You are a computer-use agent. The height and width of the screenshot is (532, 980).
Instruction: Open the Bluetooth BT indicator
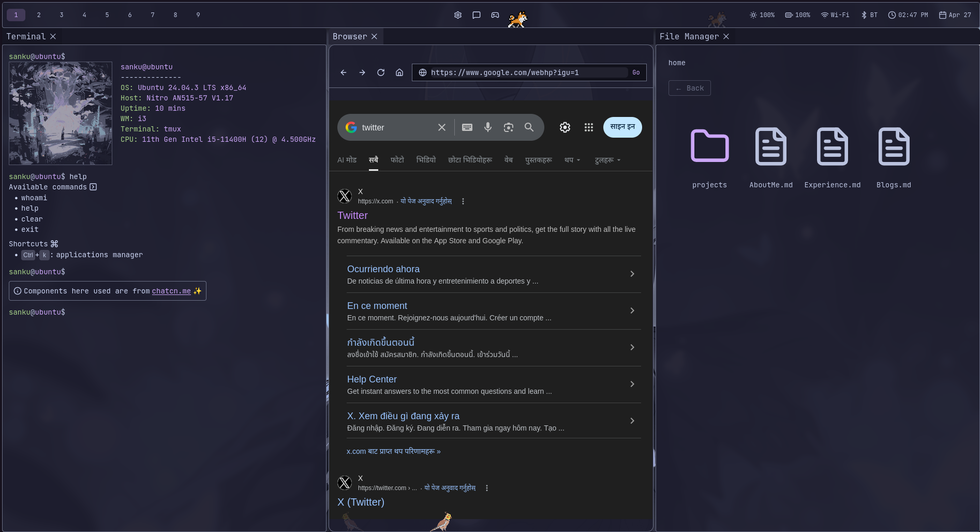pyautogui.click(x=869, y=15)
